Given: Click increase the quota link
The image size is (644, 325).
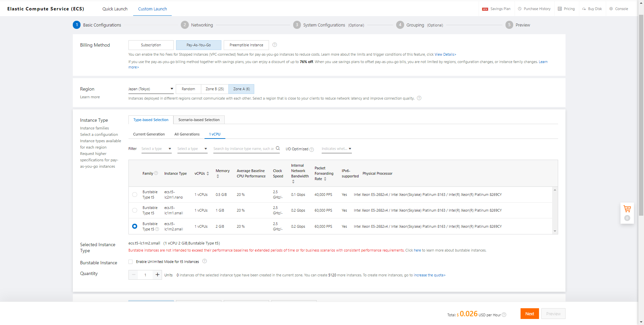Looking at the screenshot, I should click(x=430, y=275).
